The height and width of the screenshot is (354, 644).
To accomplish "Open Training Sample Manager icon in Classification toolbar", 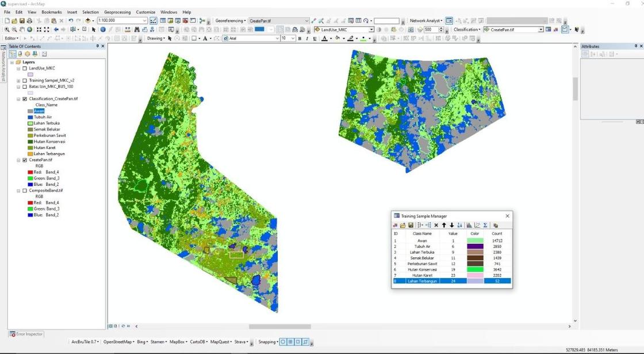I will 549,29.
